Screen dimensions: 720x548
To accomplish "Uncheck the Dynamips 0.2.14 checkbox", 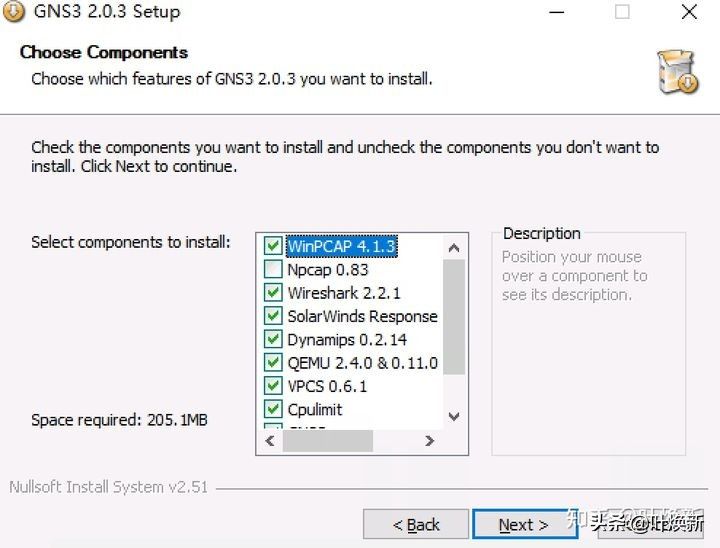I will click(272, 340).
